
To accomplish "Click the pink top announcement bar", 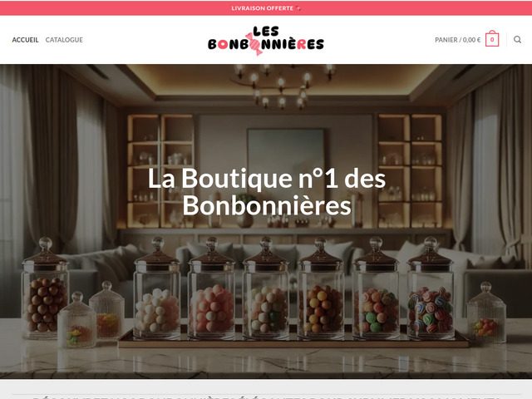I will (266, 8).
